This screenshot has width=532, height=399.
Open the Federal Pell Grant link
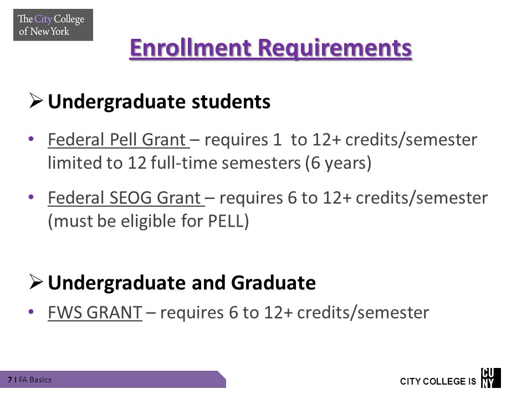(x=119, y=140)
